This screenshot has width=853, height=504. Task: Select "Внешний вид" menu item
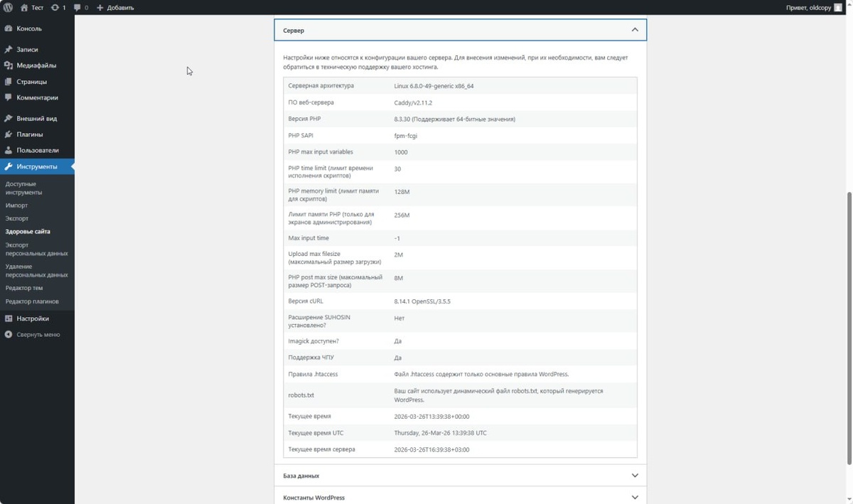point(37,119)
